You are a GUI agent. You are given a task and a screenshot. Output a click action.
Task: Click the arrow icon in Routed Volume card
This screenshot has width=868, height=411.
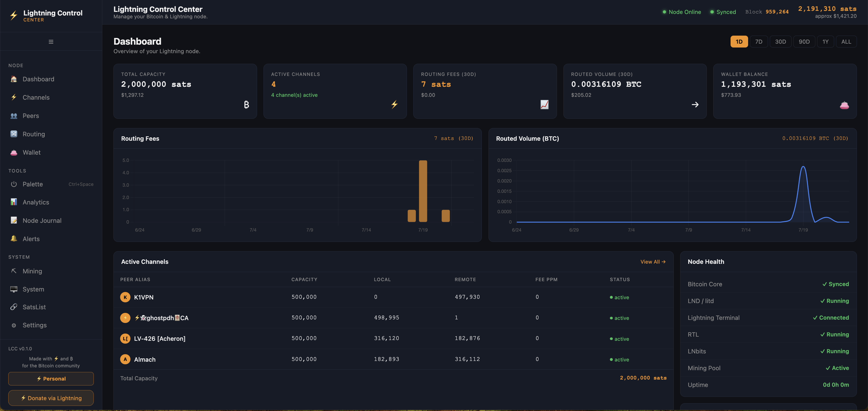click(x=695, y=105)
